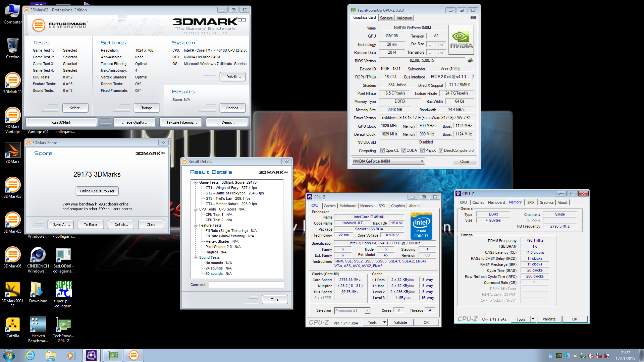Open Mainboard tab in CPU-Z CPU window

348,206
